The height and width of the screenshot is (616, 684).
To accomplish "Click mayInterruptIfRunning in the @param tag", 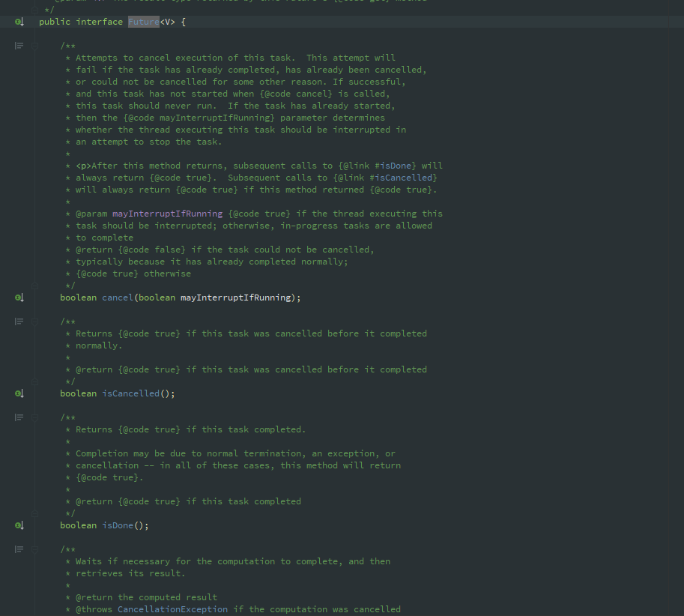I will pyautogui.click(x=168, y=214).
